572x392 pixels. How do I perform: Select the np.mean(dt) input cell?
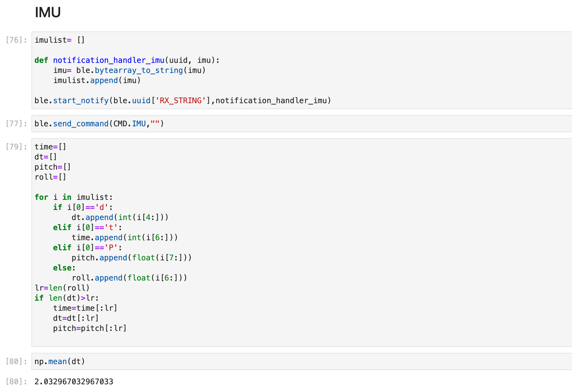302,361
